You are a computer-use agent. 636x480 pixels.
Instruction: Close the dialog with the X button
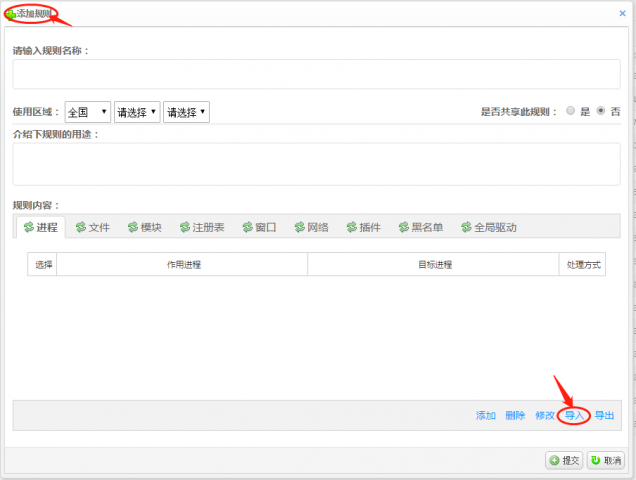click(x=622, y=13)
